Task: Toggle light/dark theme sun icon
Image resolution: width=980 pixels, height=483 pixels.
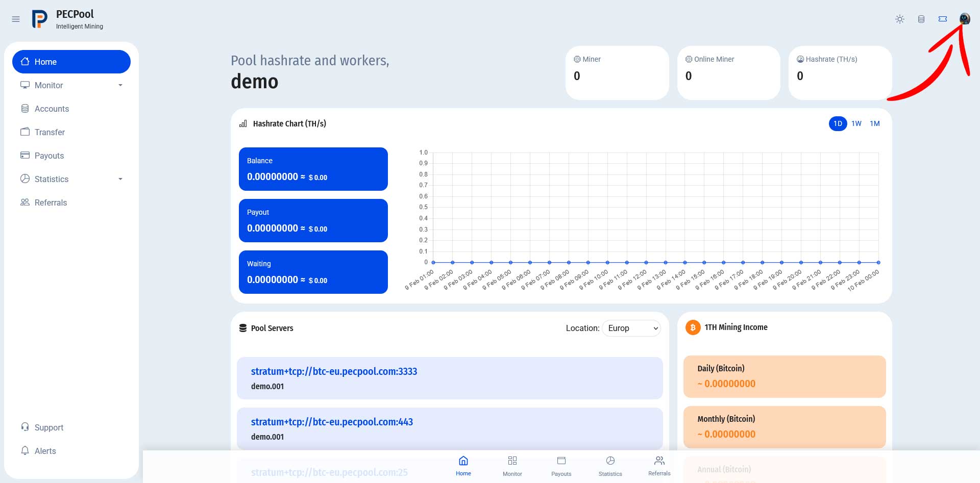Action: [900, 19]
